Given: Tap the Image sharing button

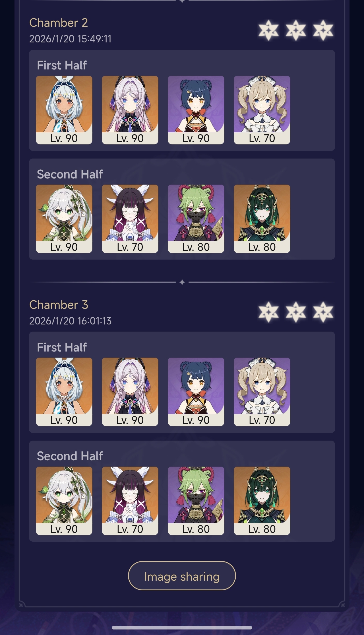Looking at the screenshot, I should [182, 576].
